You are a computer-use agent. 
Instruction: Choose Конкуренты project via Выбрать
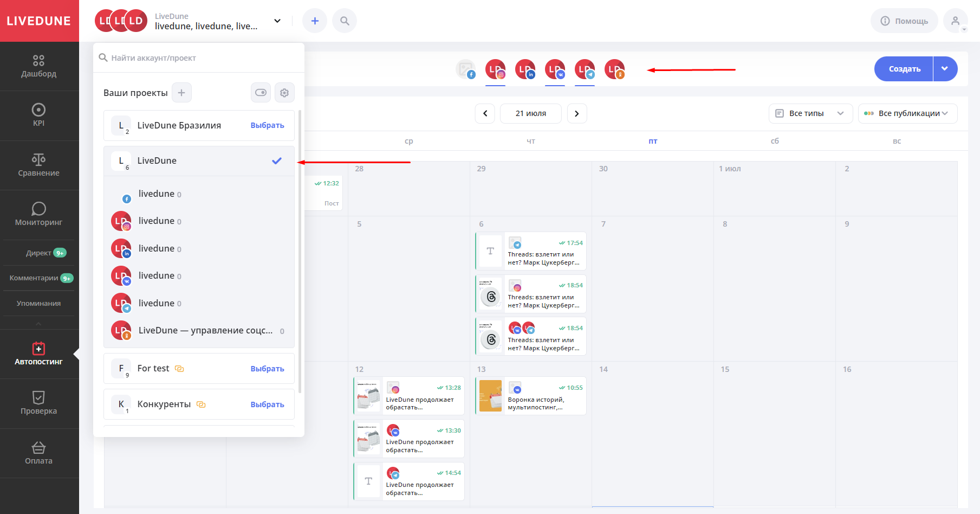pos(267,404)
